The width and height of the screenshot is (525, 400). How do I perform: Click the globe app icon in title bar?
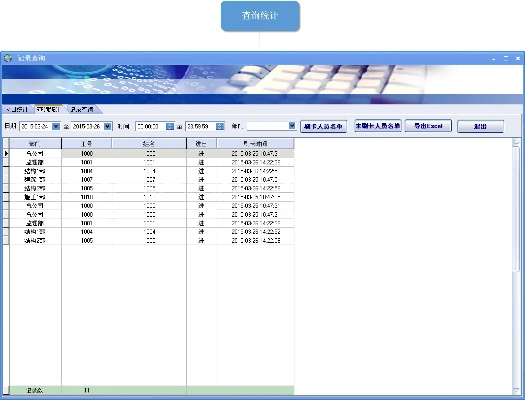8,58
